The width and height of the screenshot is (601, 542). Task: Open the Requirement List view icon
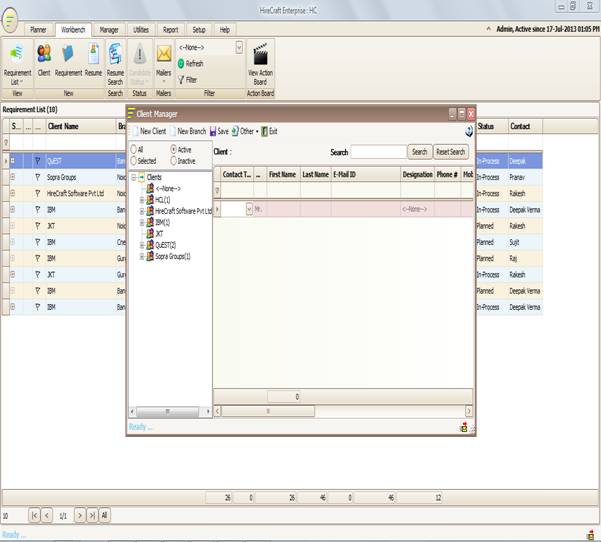click(x=17, y=54)
